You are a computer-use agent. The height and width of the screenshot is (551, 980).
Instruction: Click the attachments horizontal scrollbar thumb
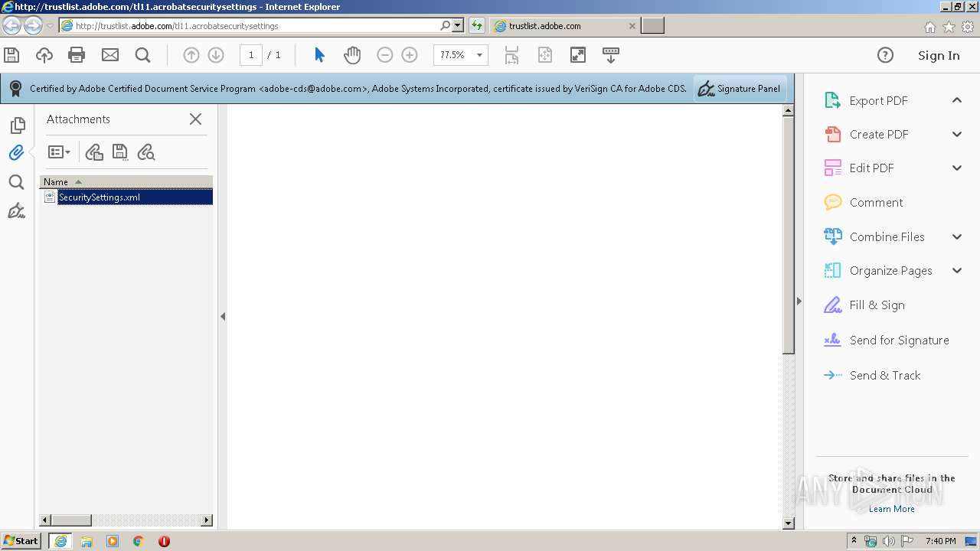[70, 520]
